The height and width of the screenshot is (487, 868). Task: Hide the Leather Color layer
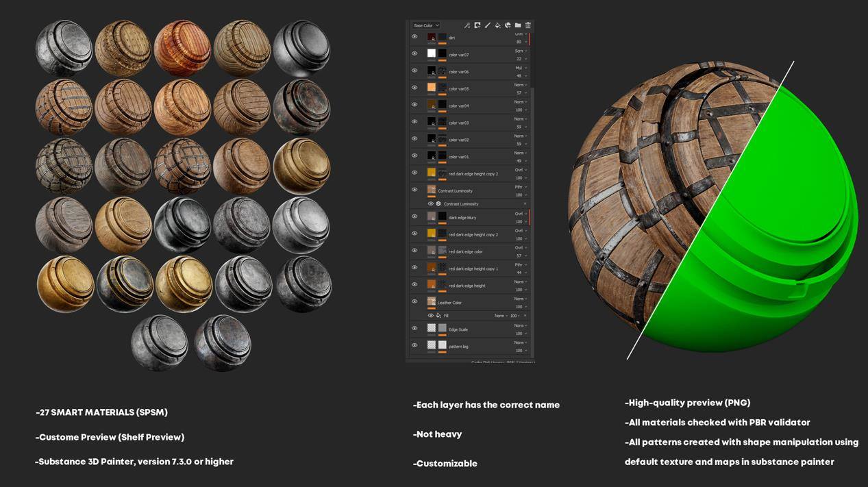coord(414,301)
